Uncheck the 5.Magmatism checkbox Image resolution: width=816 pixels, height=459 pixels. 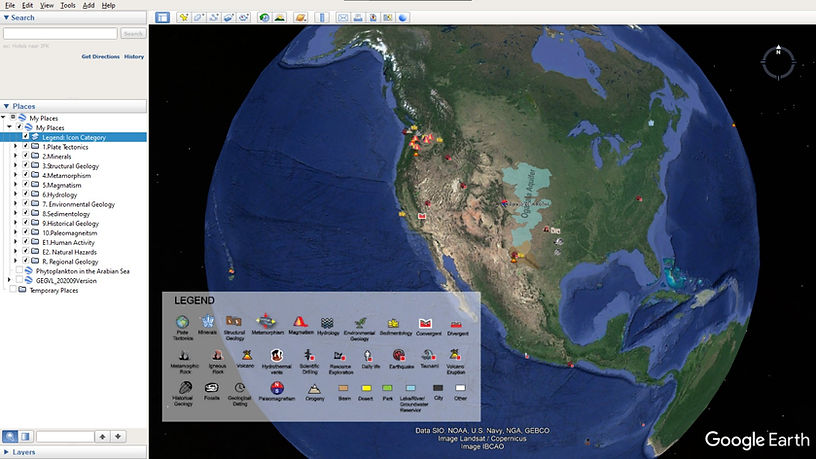(26, 185)
